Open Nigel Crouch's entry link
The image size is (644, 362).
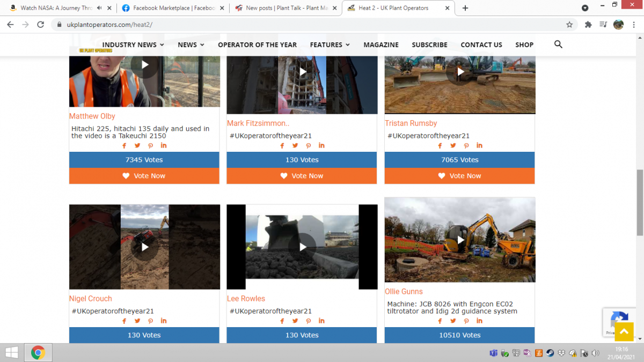pos(91,299)
